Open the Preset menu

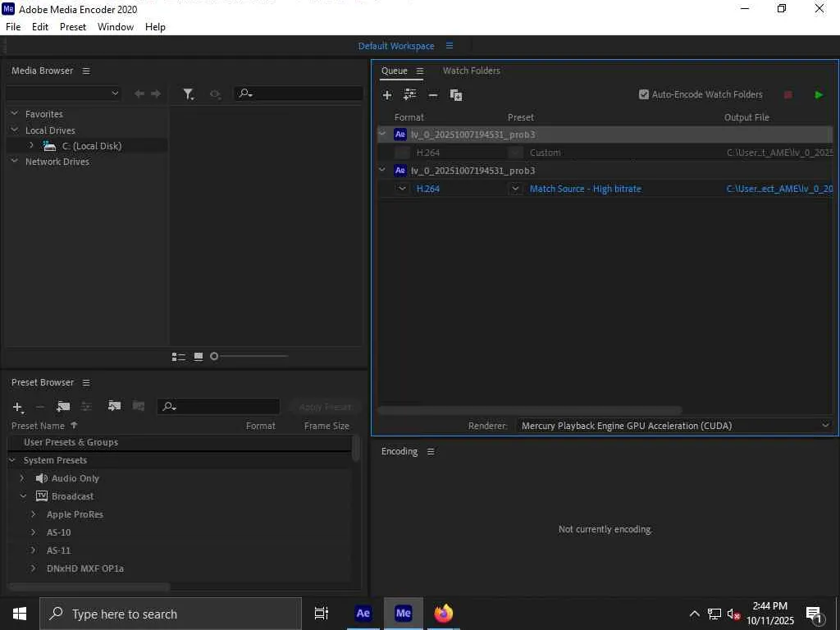[73, 27]
